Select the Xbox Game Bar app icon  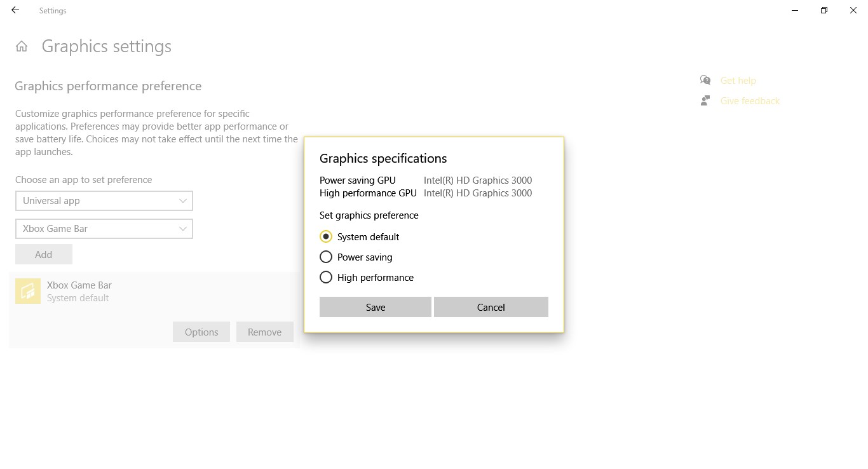(28, 291)
